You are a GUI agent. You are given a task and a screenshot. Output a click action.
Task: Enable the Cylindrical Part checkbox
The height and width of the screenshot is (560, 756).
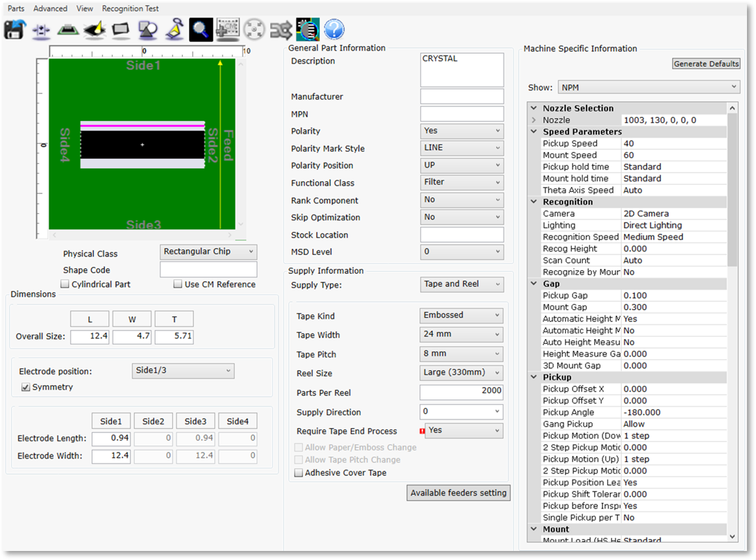tap(65, 284)
